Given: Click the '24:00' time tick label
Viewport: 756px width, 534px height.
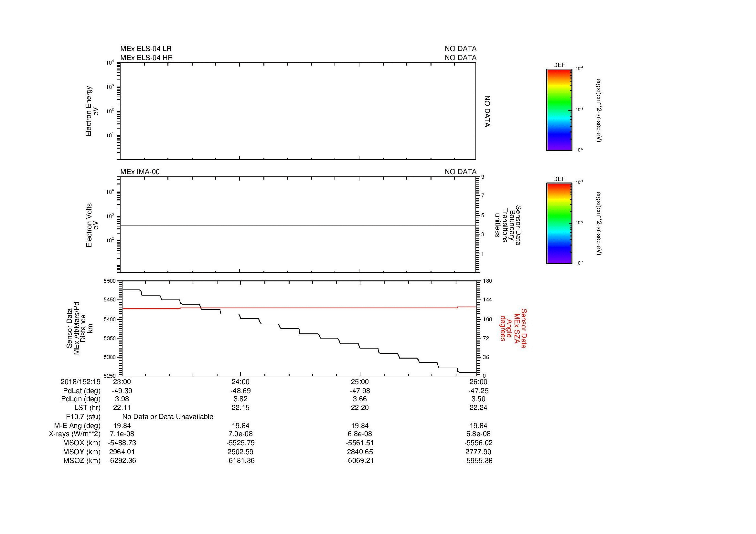Looking at the screenshot, I should (x=241, y=382).
